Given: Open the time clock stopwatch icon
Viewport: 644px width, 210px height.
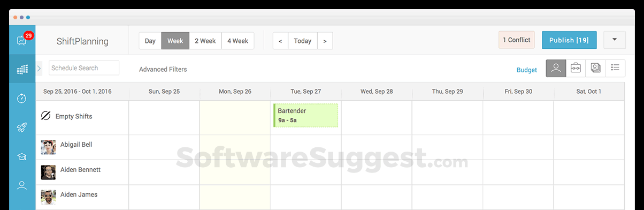Looking at the screenshot, I should point(22,99).
